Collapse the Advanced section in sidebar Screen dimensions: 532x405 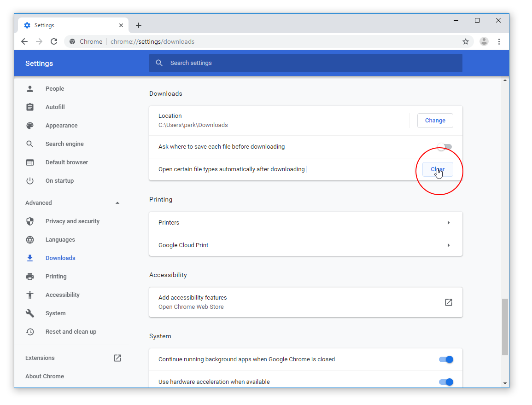click(x=117, y=203)
